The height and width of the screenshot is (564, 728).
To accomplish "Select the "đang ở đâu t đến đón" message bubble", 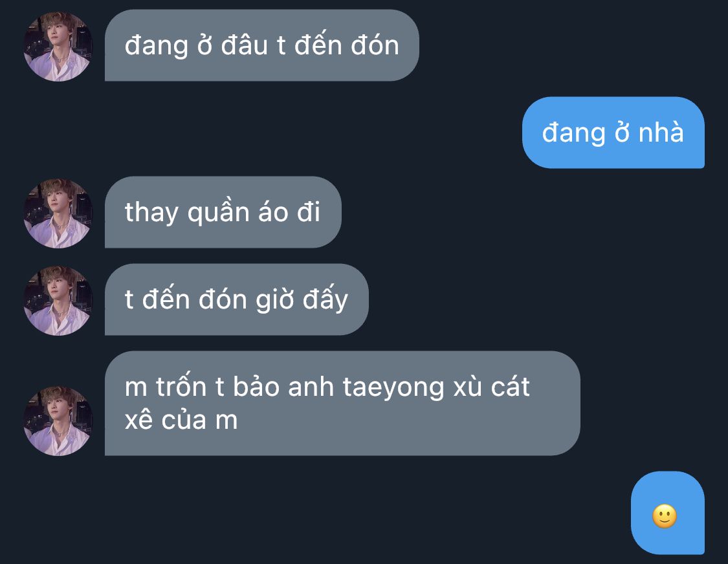I will [x=262, y=45].
